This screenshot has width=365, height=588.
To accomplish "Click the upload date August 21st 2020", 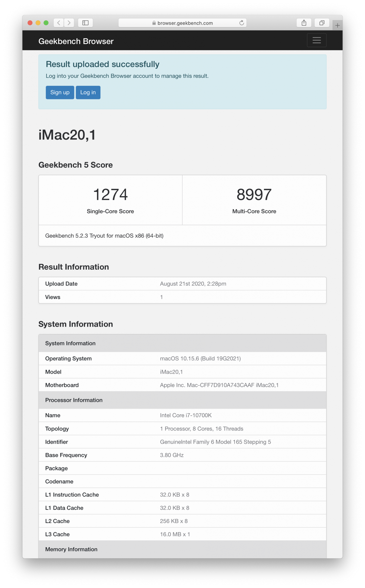I will [x=193, y=284].
